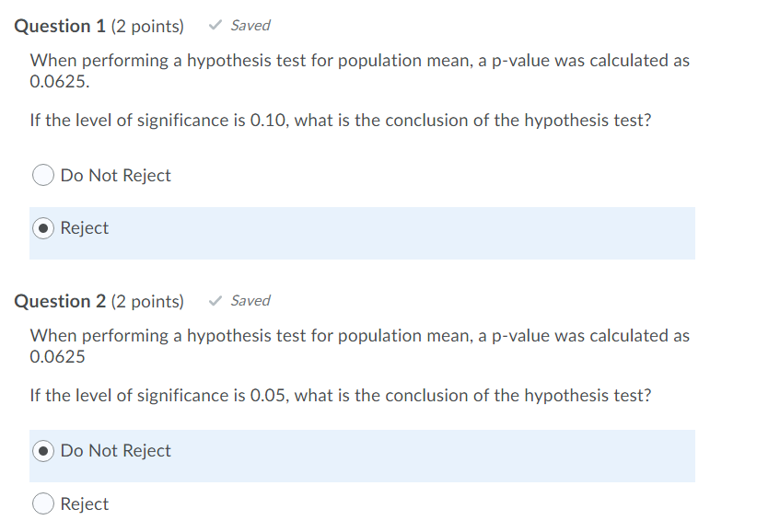Click the Saved checkmark icon beside Question 2

tap(215, 301)
